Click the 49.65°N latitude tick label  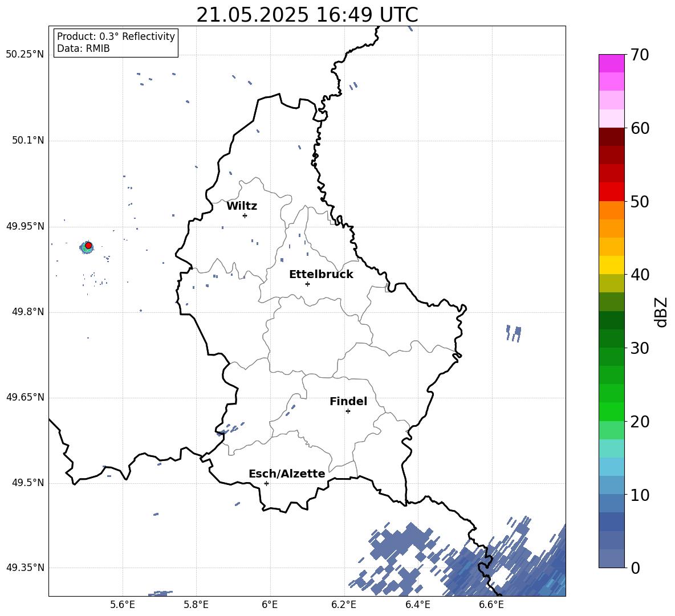click(x=25, y=397)
